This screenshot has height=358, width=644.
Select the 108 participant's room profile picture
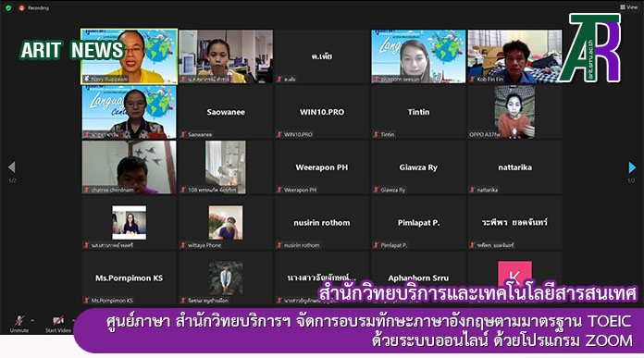point(226,167)
